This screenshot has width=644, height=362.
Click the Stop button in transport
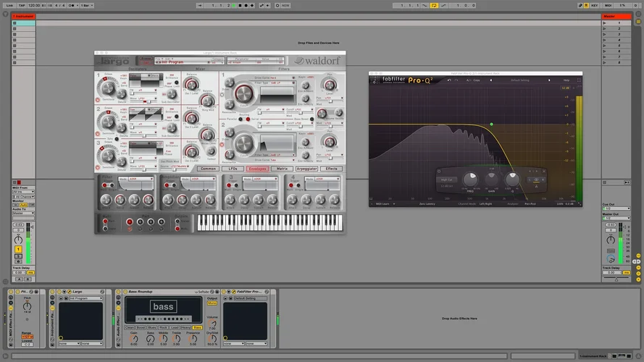tap(240, 5)
